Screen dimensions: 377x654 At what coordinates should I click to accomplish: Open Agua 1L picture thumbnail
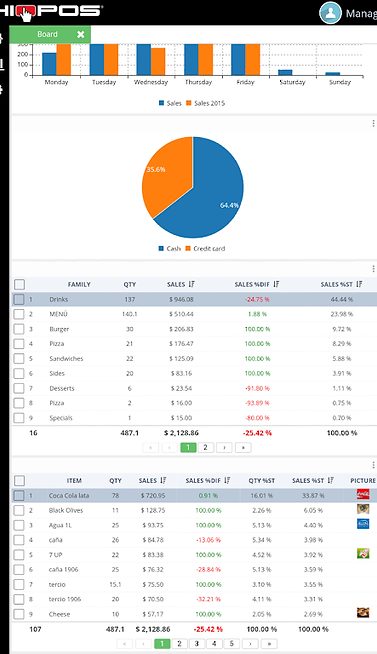click(363, 524)
